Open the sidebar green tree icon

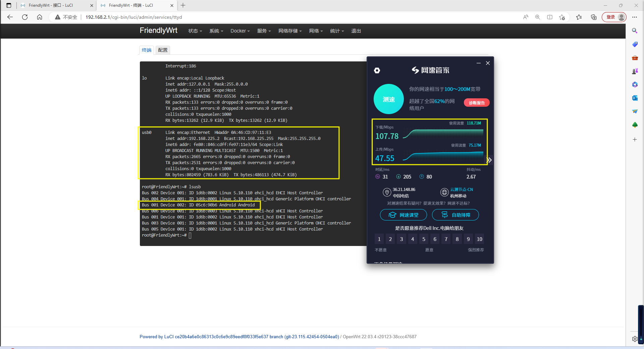(x=635, y=125)
